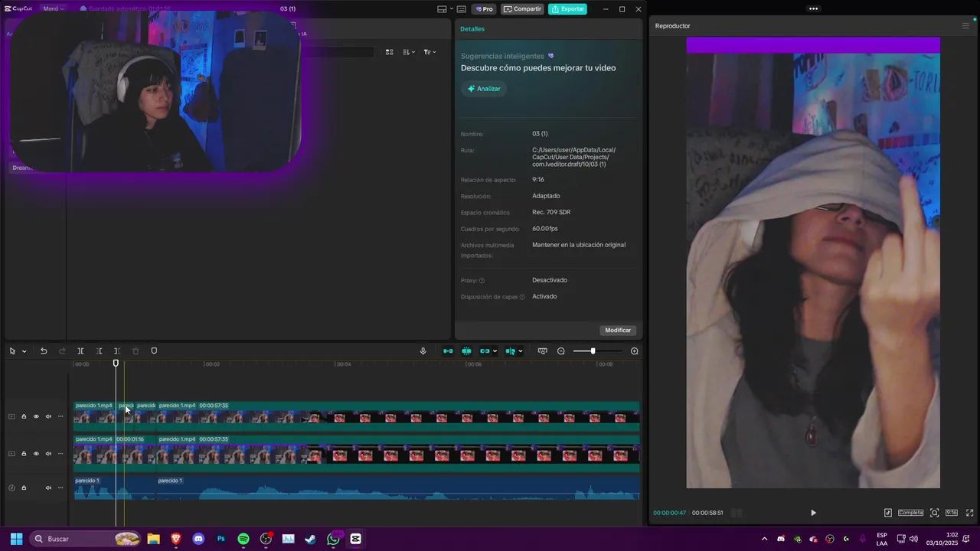Open the Pro upgrade button

click(483, 9)
